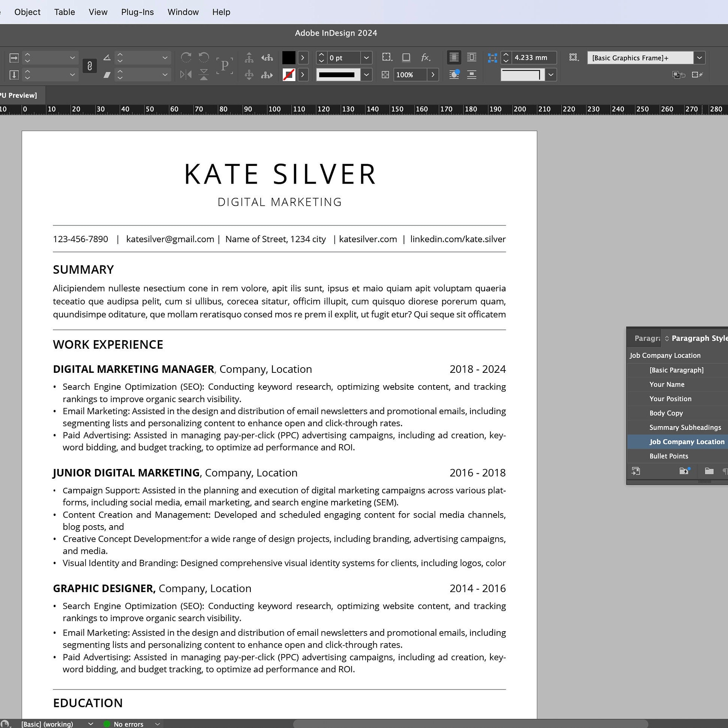Click the black fill color swatch
This screenshot has width=728, height=728.
tap(289, 58)
